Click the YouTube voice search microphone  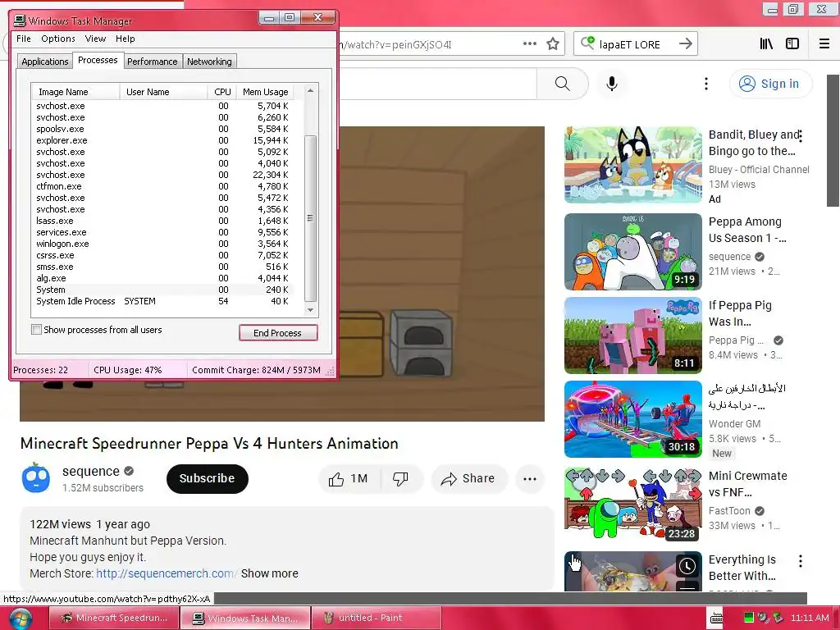[612, 84]
